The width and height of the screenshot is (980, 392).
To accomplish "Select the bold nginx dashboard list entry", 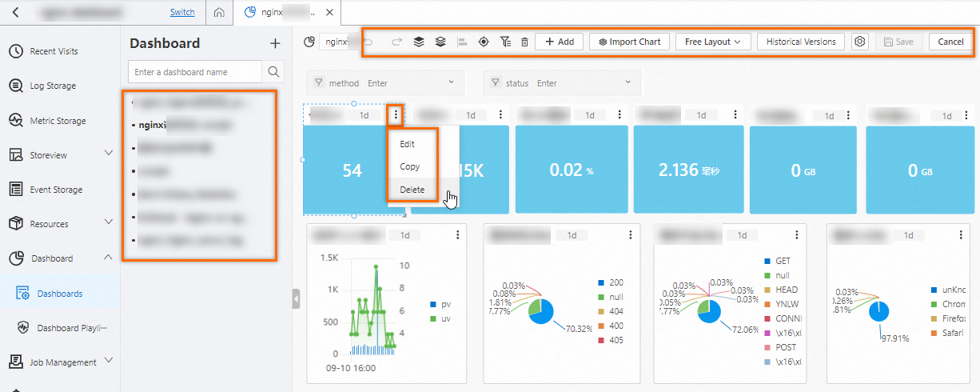I will [x=186, y=125].
